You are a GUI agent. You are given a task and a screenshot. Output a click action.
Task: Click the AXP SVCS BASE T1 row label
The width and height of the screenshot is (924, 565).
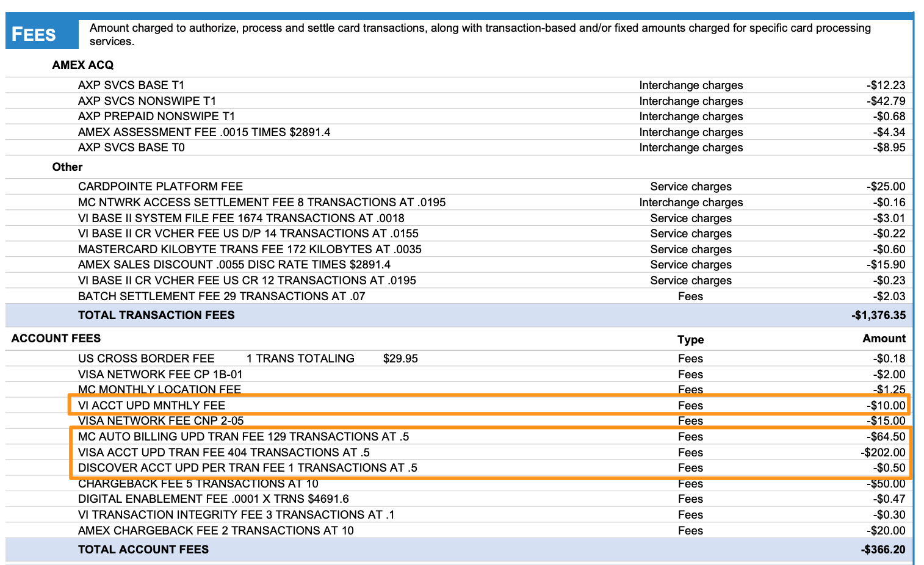click(131, 85)
